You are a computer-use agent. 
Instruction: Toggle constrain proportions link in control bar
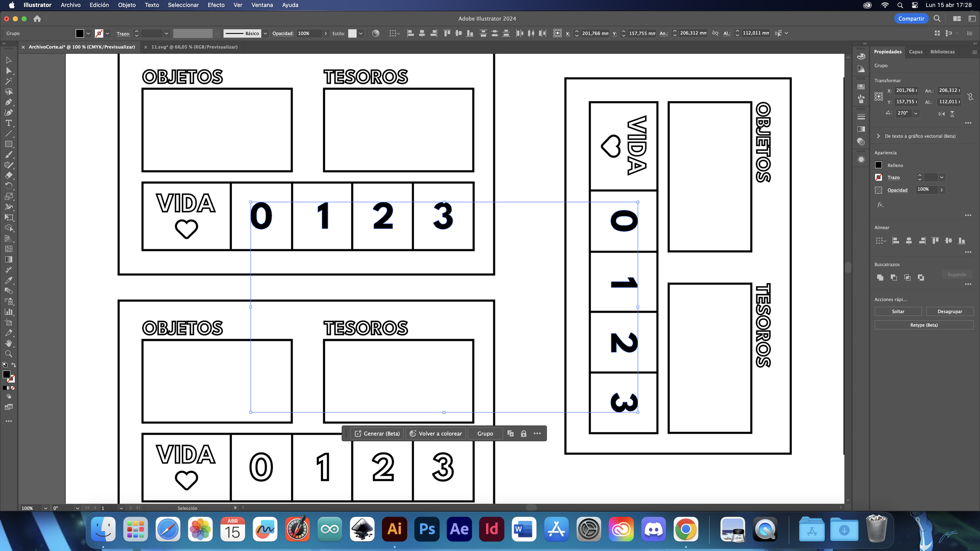pyautogui.click(x=715, y=33)
